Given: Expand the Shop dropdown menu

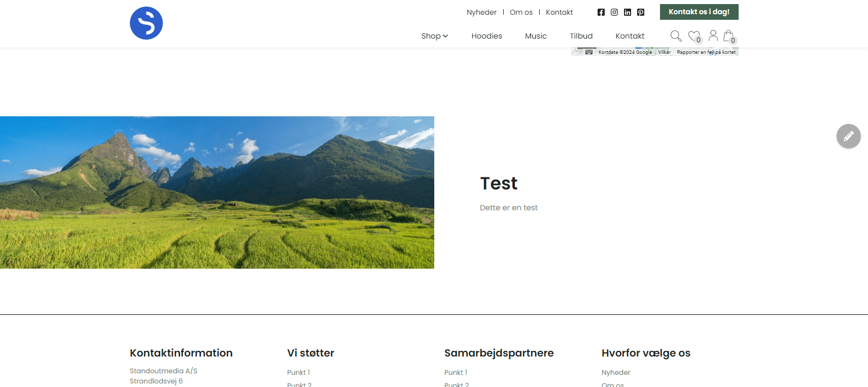Looking at the screenshot, I should coord(434,36).
